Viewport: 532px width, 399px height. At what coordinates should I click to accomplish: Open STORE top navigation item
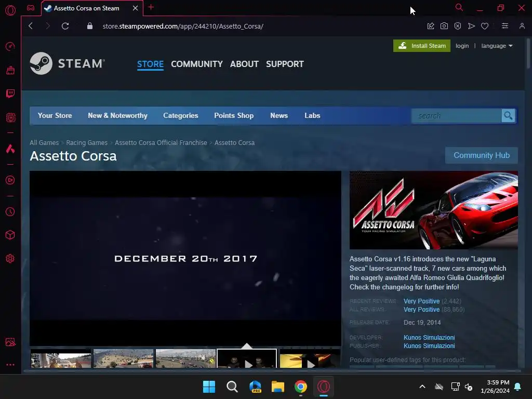pyautogui.click(x=150, y=64)
